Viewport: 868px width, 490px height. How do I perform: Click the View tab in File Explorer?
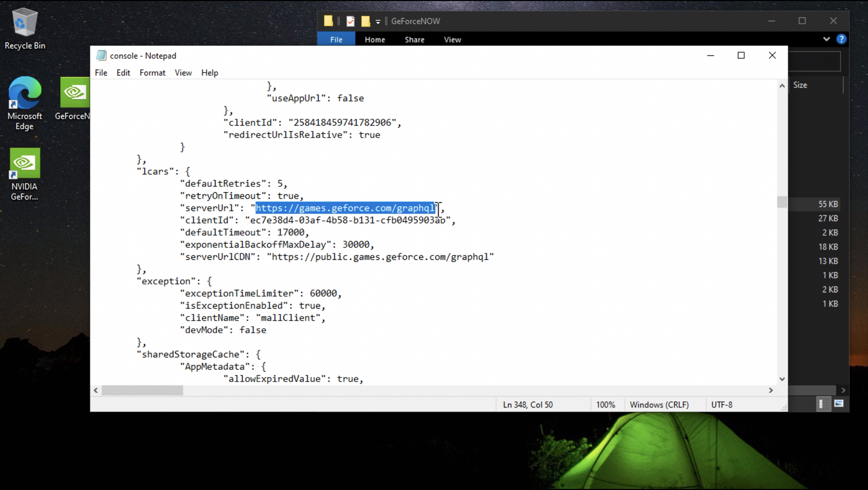tap(453, 39)
